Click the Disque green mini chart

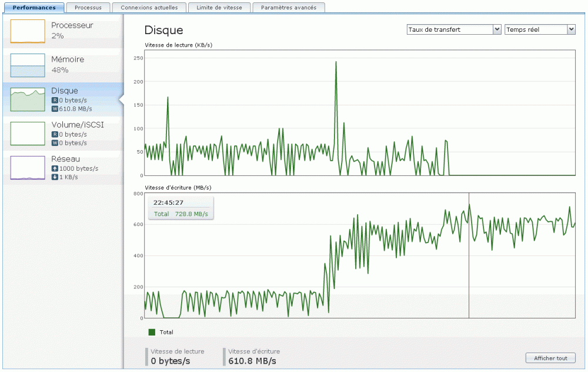pyautogui.click(x=28, y=99)
